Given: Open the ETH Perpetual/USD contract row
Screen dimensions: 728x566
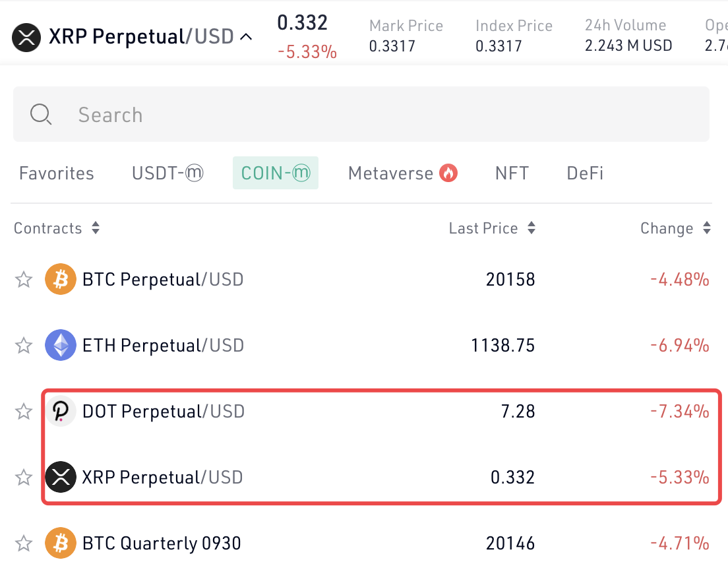Looking at the screenshot, I should 362,345.
